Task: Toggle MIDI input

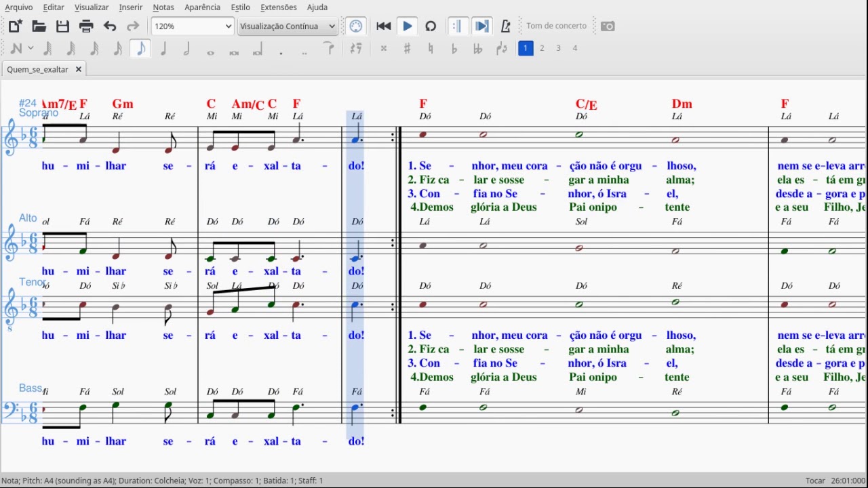Action: click(356, 26)
